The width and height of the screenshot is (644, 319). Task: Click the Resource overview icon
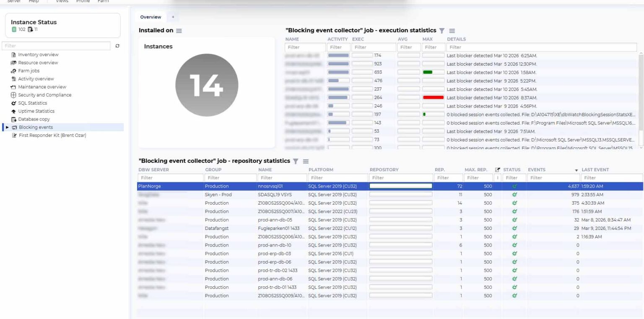[14, 63]
